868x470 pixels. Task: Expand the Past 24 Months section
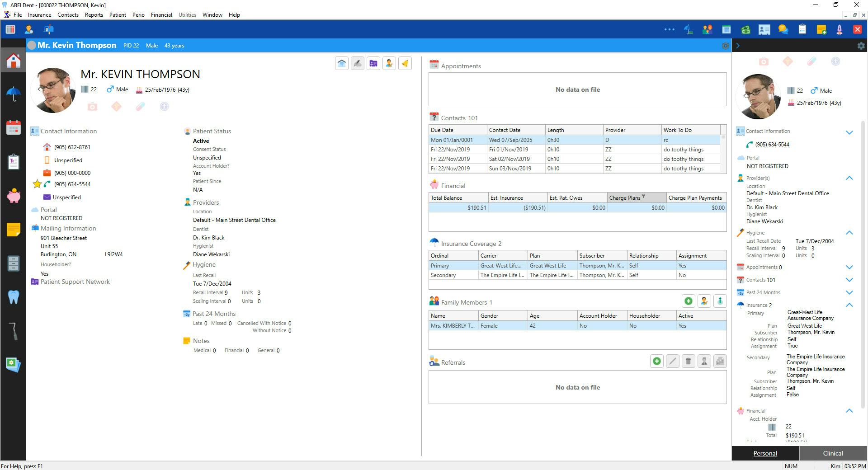tap(849, 292)
